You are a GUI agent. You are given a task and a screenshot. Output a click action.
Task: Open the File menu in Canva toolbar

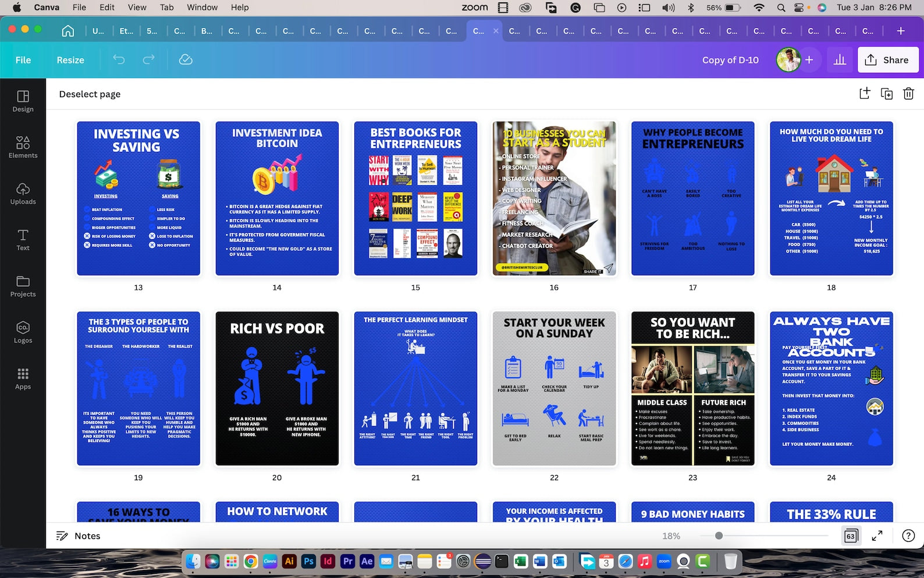coord(23,60)
